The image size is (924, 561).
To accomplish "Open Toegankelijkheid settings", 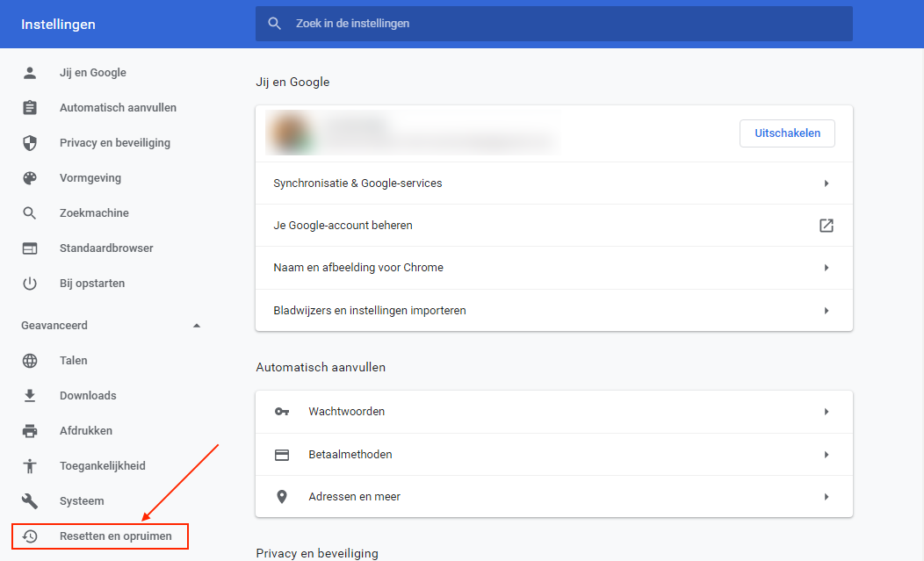I will (x=103, y=466).
